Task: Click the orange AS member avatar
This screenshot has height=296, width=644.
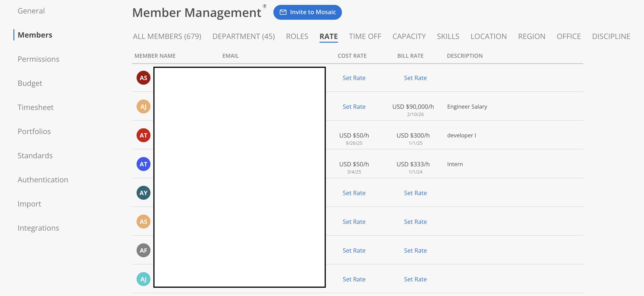Action: (x=143, y=222)
